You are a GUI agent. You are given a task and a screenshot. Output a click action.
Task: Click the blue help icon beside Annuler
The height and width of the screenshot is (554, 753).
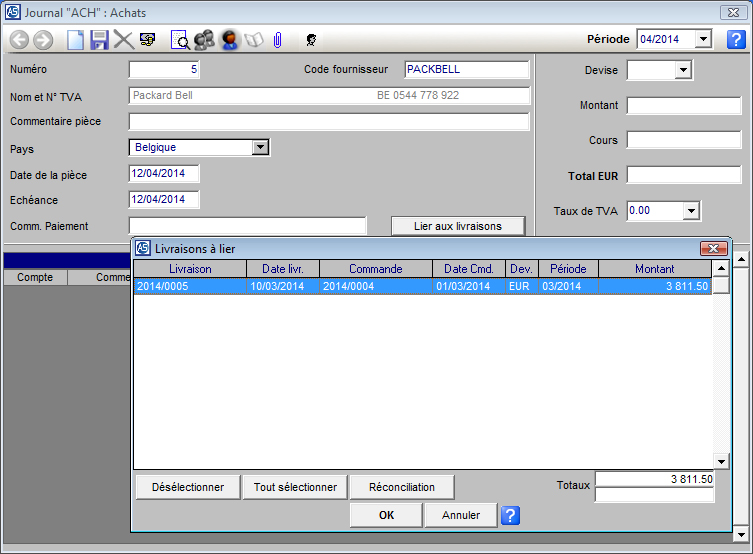(509, 516)
